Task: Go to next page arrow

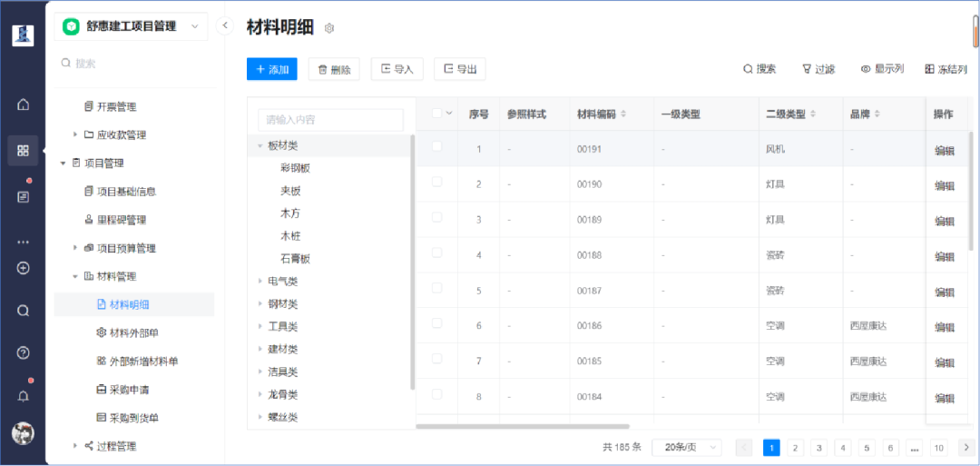Action: 965,447
